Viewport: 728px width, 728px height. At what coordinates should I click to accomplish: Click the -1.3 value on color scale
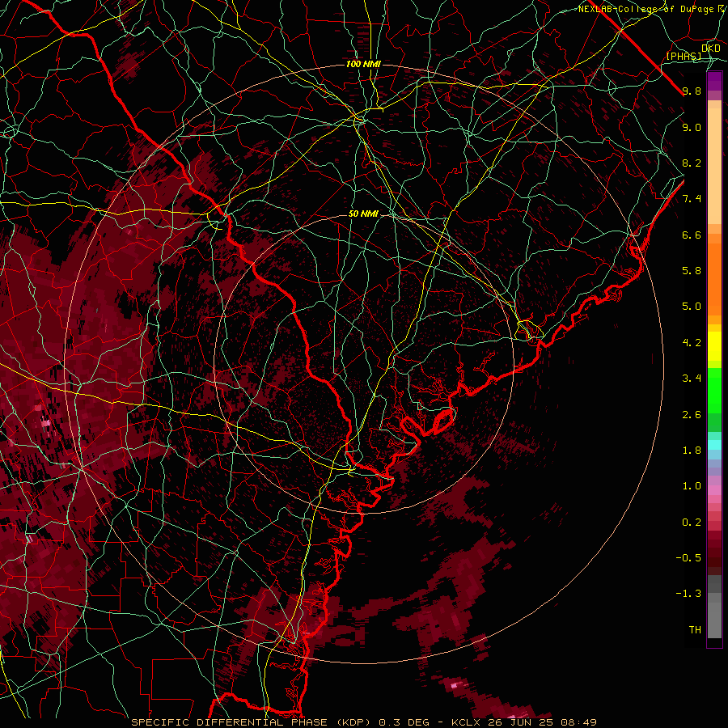688,594
